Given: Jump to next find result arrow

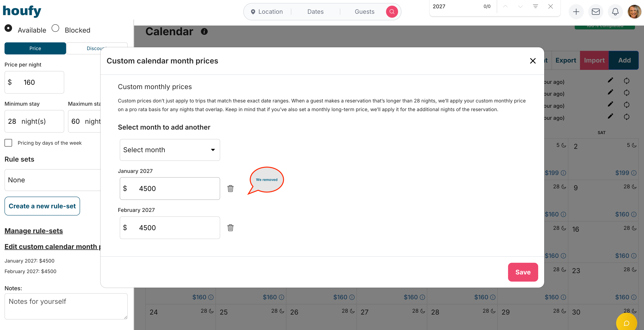Looking at the screenshot, I should (x=520, y=7).
